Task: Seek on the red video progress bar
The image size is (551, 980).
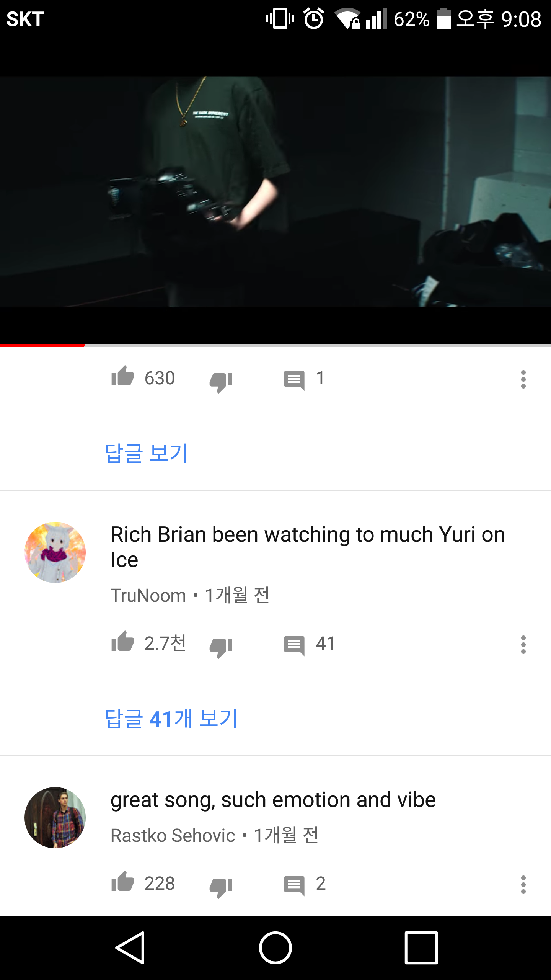Action: 275,345
